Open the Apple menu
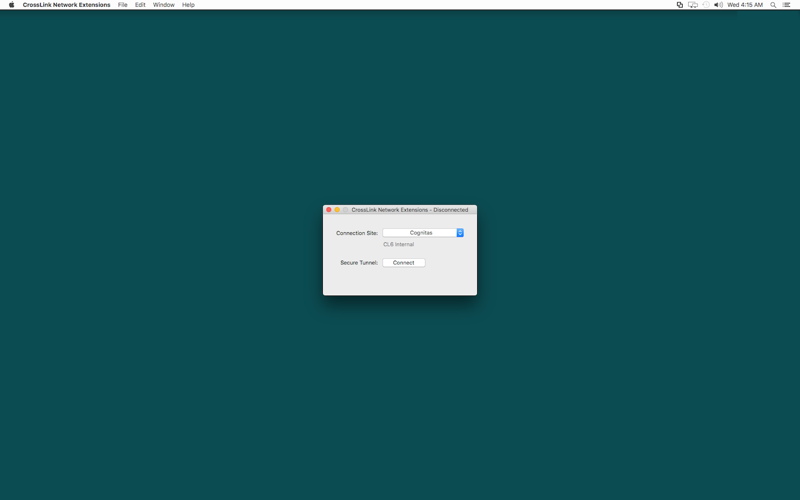This screenshot has width=800, height=500. 11,5
